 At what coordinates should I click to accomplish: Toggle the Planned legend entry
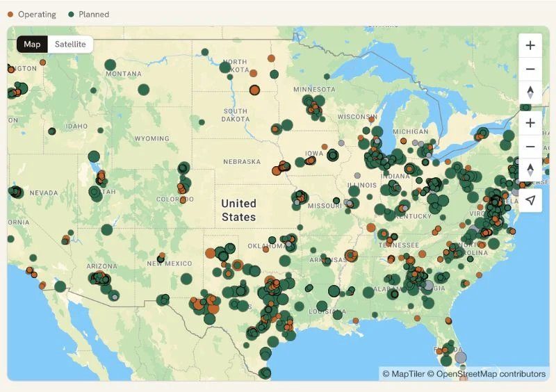[x=89, y=15]
